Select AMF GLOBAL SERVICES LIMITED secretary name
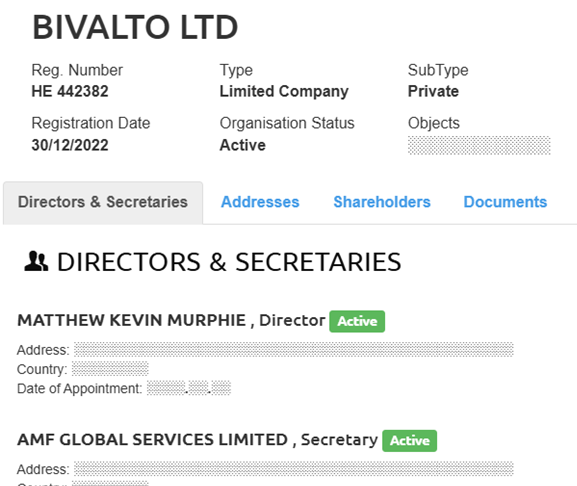This screenshot has height=486, width=577. click(152, 440)
